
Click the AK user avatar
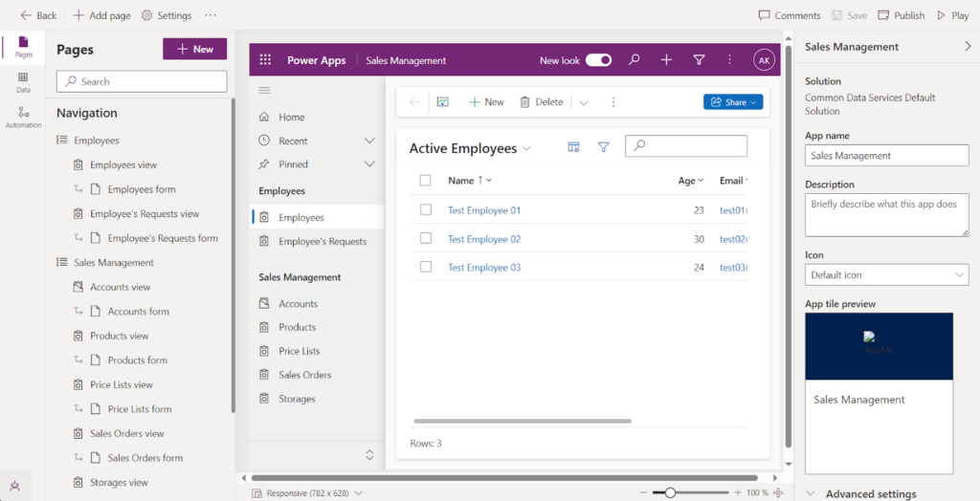[x=764, y=60]
